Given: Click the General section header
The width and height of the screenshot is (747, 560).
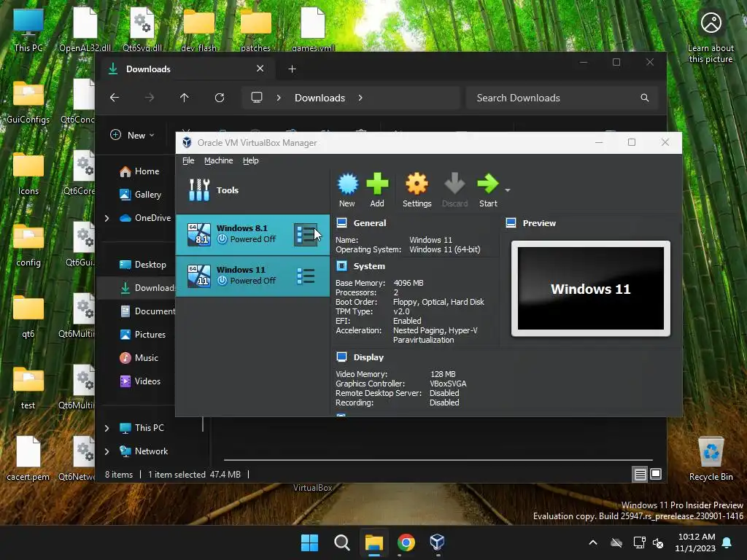Looking at the screenshot, I should point(369,223).
